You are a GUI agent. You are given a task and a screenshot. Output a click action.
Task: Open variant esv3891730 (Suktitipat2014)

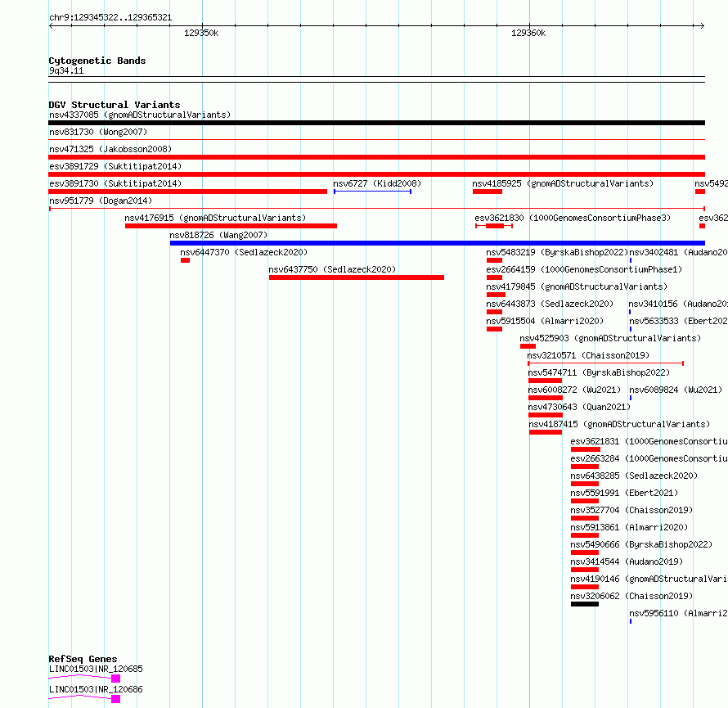tap(115, 183)
